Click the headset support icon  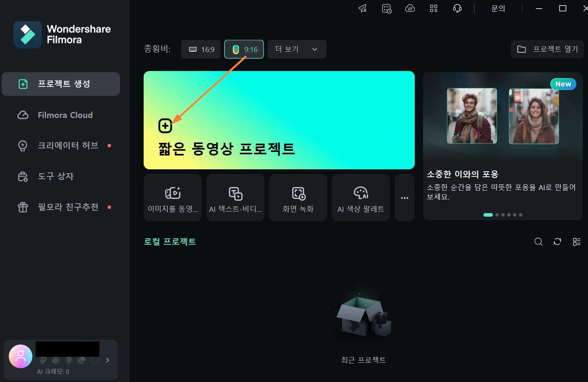(457, 8)
